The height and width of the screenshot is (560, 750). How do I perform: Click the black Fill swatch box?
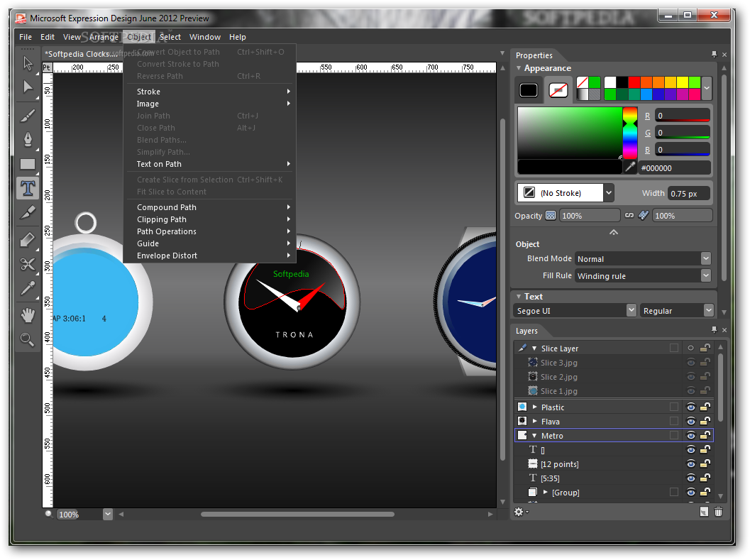pos(529,90)
